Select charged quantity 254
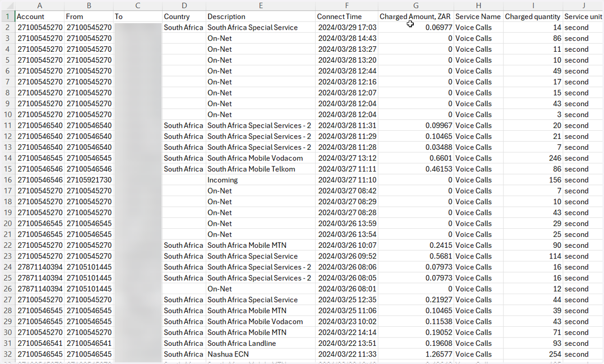Viewport: 604px width, 364px height. 533,354
